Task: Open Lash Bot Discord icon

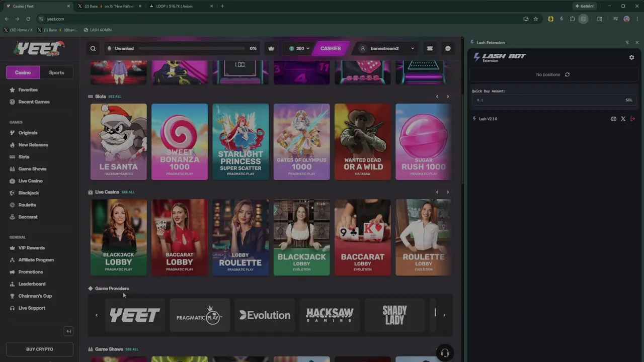Action: [613, 119]
